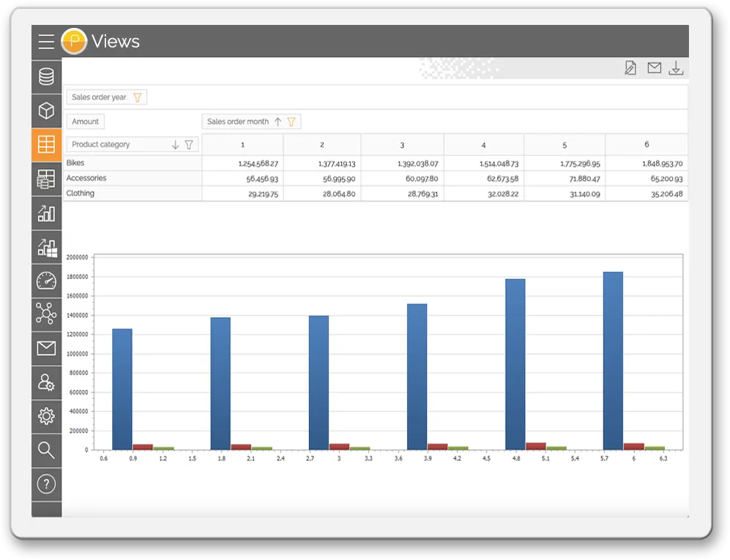Click the Amount field button
730x560 pixels.
[x=86, y=122]
